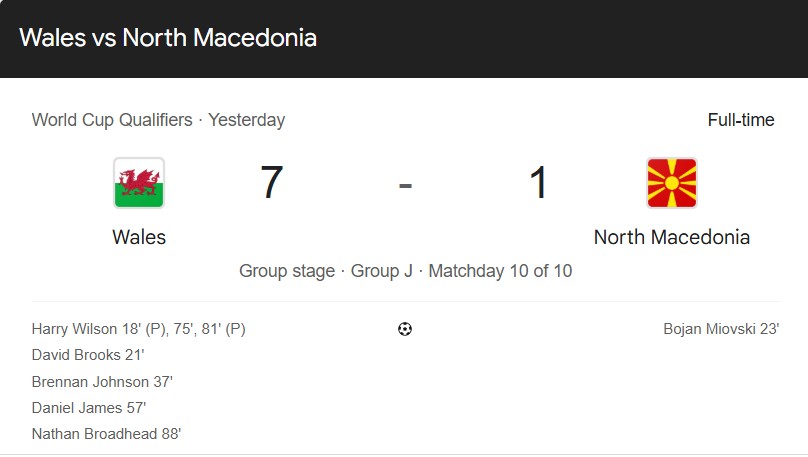Image resolution: width=808 pixels, height=457 pixels.
Task: Open the Wales team name link
Action: tap(139, 237)
